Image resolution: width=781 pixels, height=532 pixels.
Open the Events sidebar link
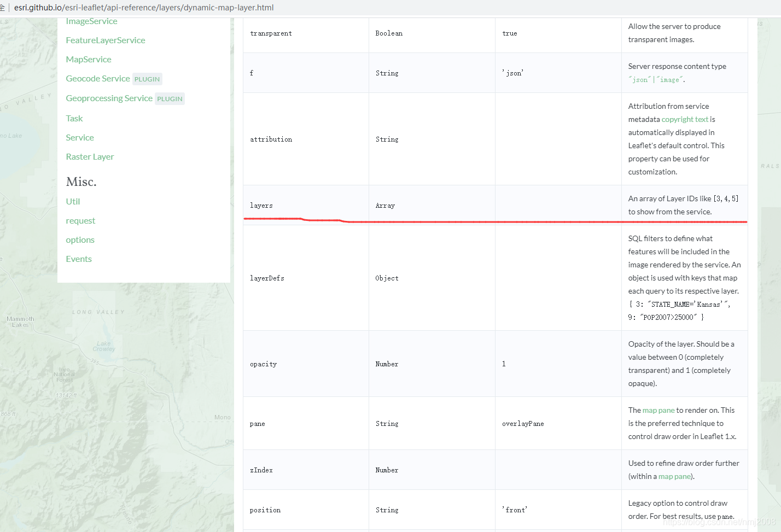79,259
